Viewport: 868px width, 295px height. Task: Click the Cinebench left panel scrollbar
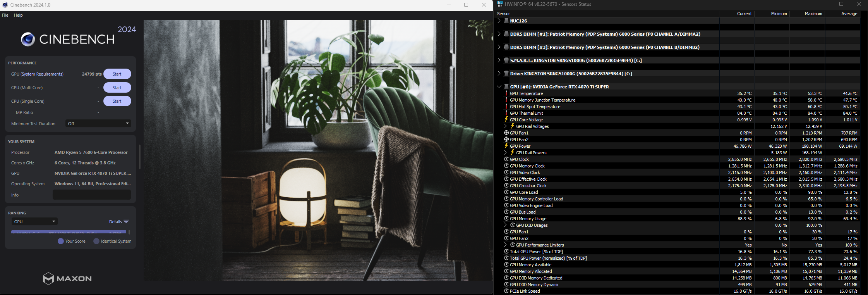tap(139, 157)
